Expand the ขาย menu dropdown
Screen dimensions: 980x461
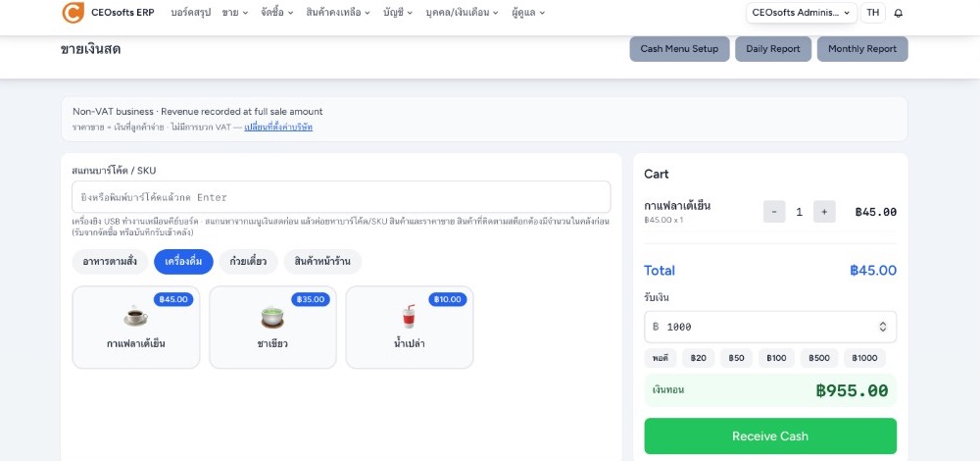click(x=235, y=13)
